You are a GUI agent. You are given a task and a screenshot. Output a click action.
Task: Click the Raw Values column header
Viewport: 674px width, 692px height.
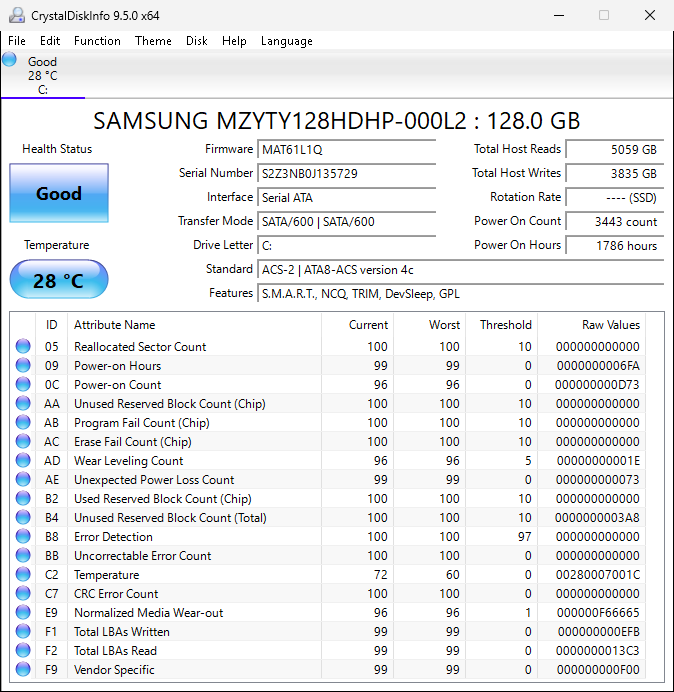tap(591, 325)
